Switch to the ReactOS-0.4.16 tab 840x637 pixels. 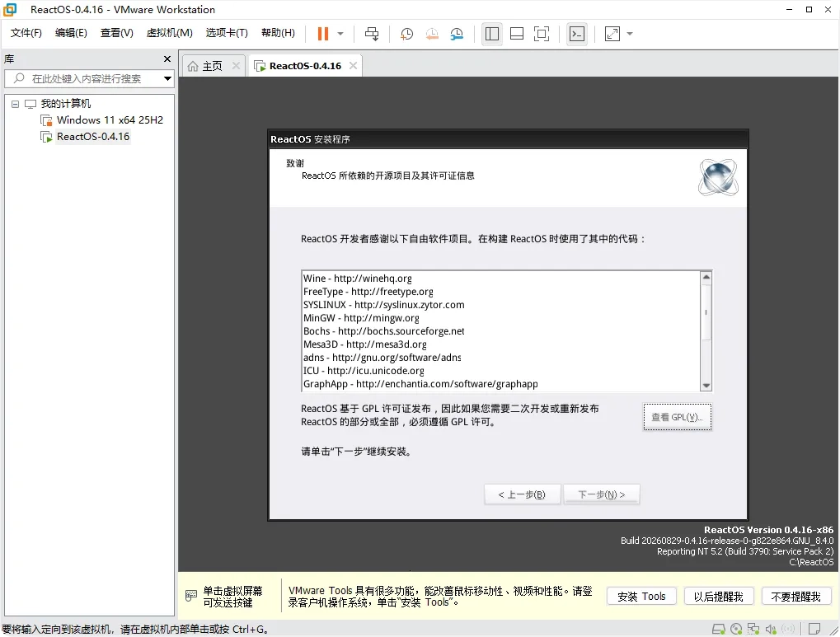pyautogui.click(x=305, y=66)
